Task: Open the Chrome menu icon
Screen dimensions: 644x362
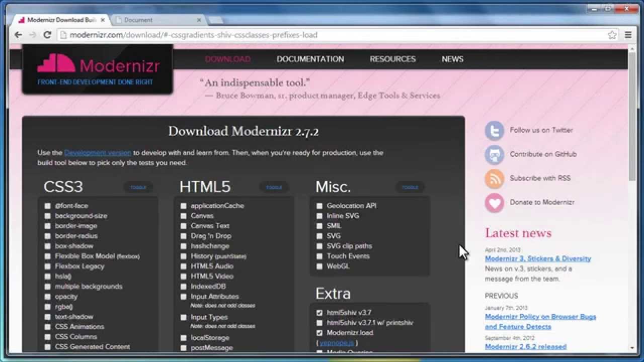Action: pyautogui.click(x=628, y=35)
